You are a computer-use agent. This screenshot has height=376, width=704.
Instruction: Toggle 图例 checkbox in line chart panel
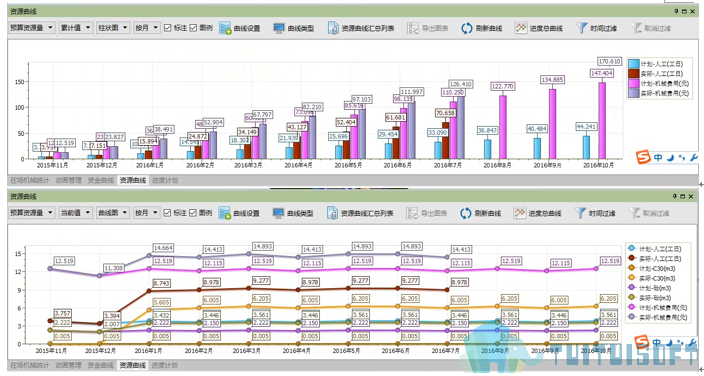193,212
